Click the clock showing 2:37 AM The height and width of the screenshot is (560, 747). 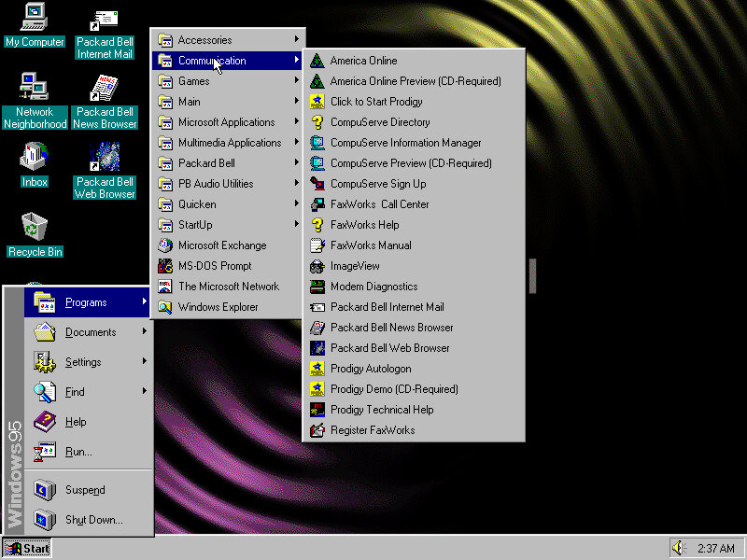click(715, 548)
